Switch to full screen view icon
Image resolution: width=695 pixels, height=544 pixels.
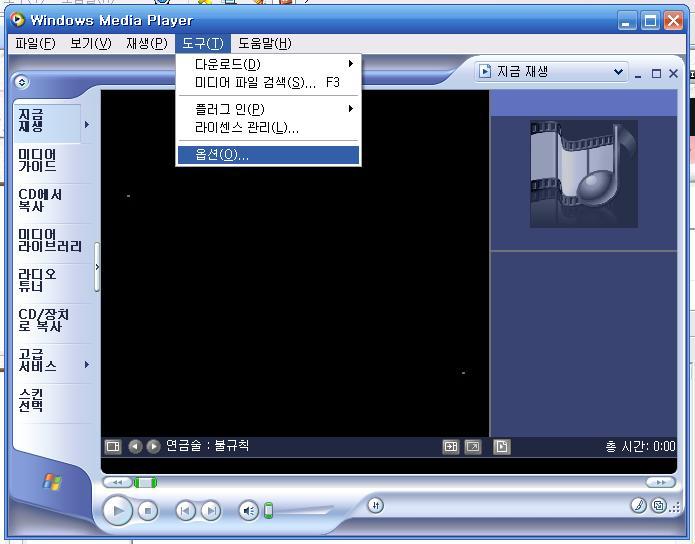473,446
